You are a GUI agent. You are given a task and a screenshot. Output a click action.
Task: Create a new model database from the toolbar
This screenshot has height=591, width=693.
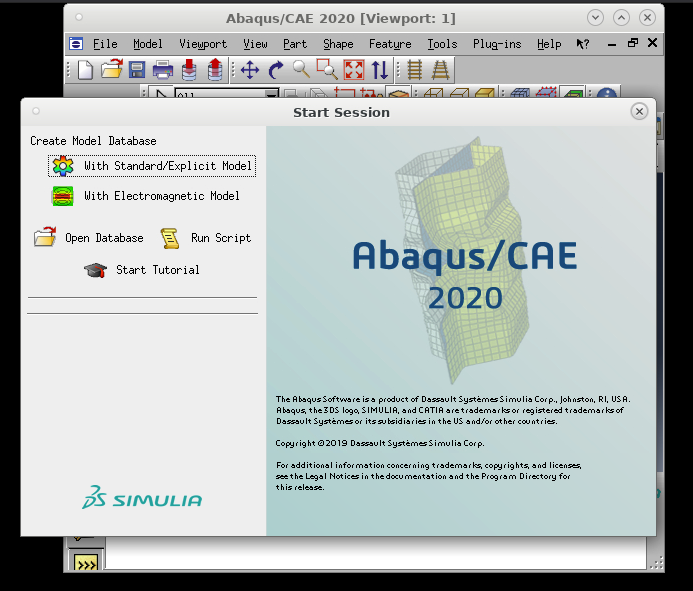[x=85, y=70]
